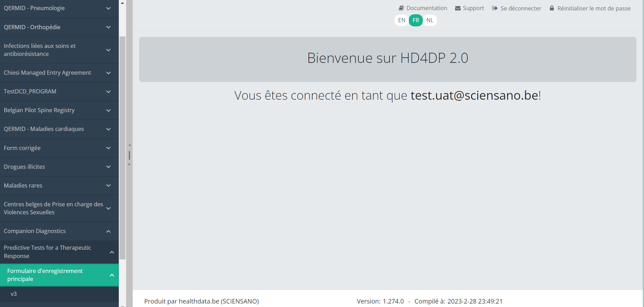Image resolution: width=644 pixels, height=307 pixels.
Task: Click the splitter collapse-left arrow
Action: [x=130, y=145]
